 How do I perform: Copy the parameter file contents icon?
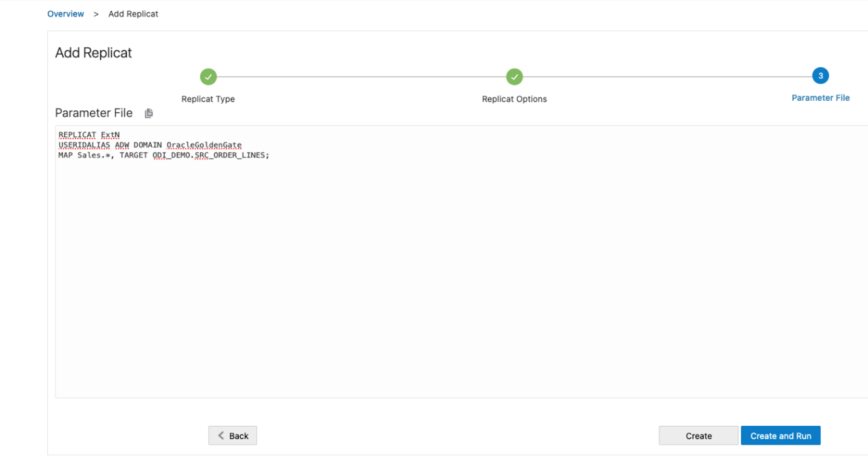(x=149, y=113)
